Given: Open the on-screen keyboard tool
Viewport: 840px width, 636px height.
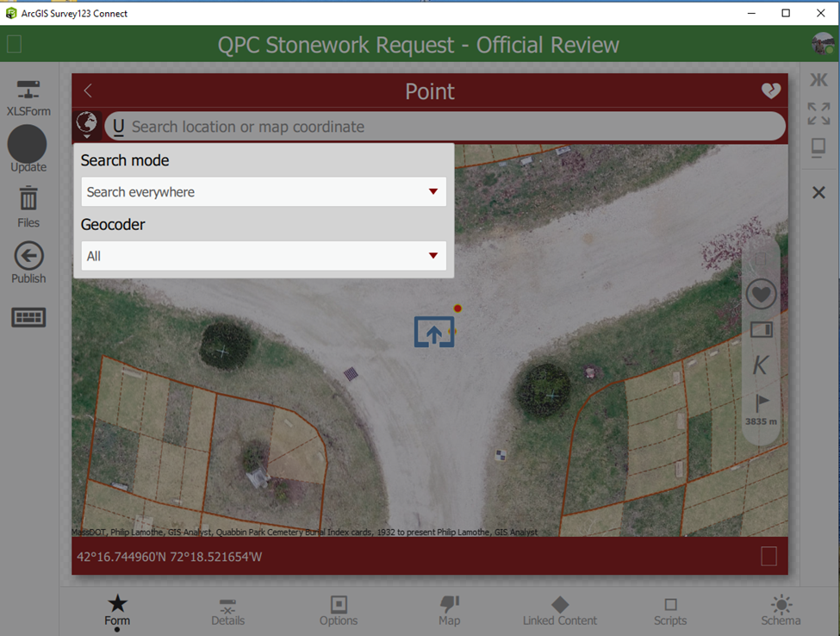Looking at the screenshot, I should (28, 317).
